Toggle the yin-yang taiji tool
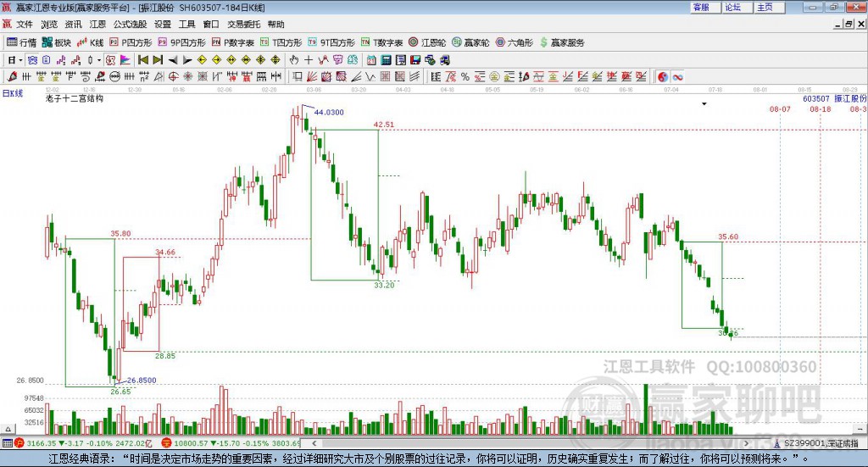 663,77
